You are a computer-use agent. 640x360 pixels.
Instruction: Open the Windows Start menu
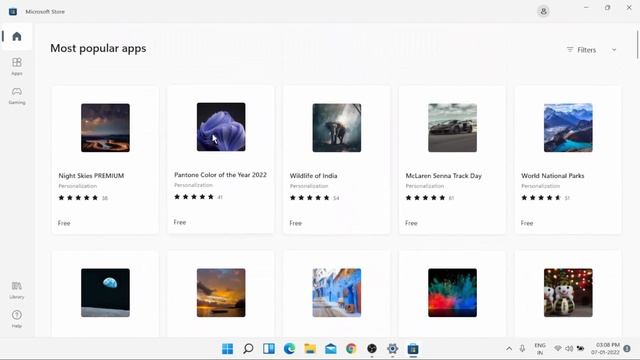(227, 349)
